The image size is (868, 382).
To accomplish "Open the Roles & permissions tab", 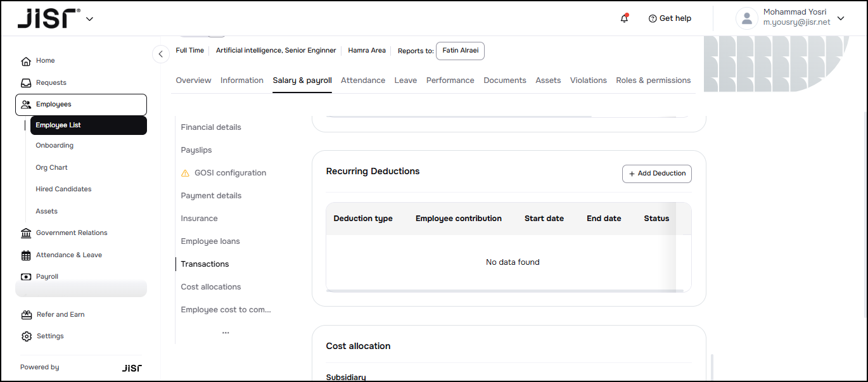I will tap(653, 80).
